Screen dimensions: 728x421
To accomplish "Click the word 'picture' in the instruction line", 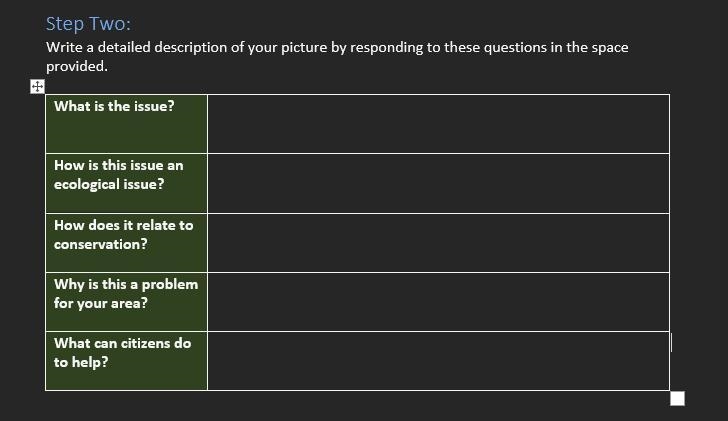I will [x=304, y=48].
